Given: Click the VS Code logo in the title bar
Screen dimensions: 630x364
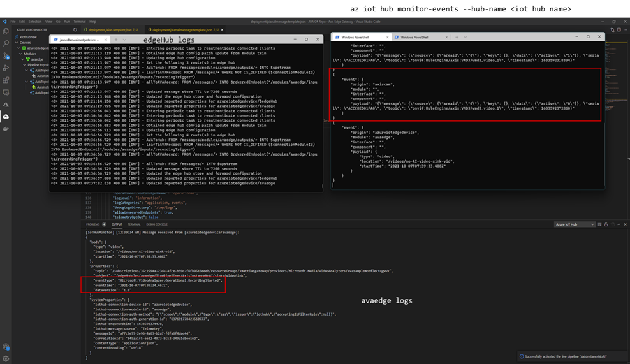Looking at the screenshot, I should [x=4, y=21].
